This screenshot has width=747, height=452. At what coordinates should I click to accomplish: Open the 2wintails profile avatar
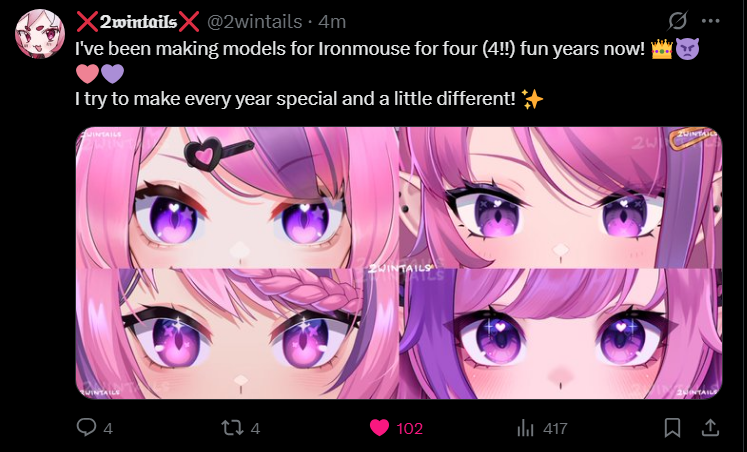(x=40, y=34)
